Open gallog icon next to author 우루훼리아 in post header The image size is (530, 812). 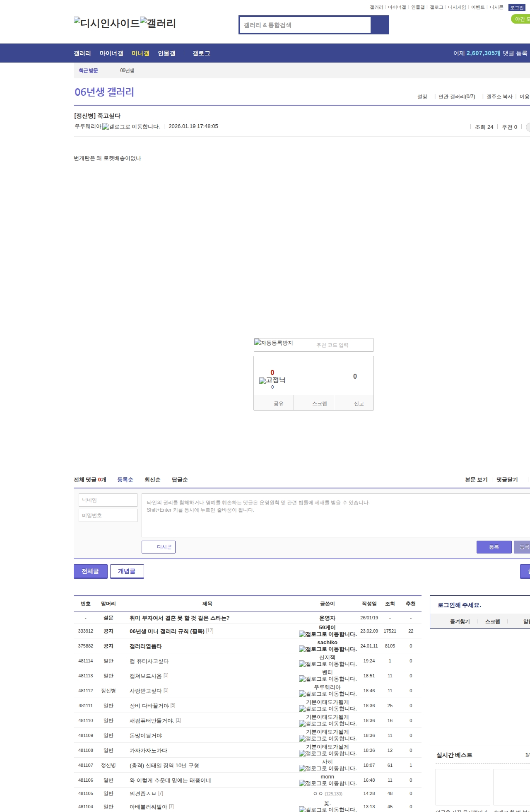coord(106,127)
